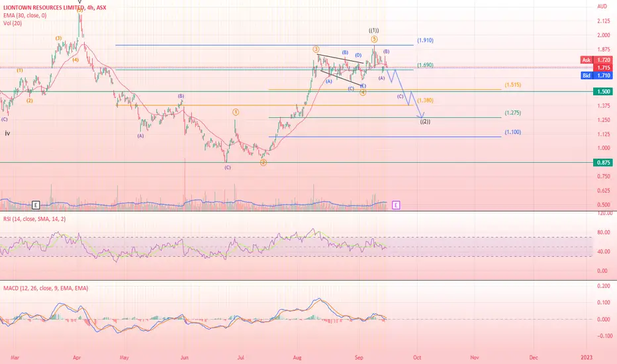Click the black earnings E marker on volume pane

click(x=36, y=205)
